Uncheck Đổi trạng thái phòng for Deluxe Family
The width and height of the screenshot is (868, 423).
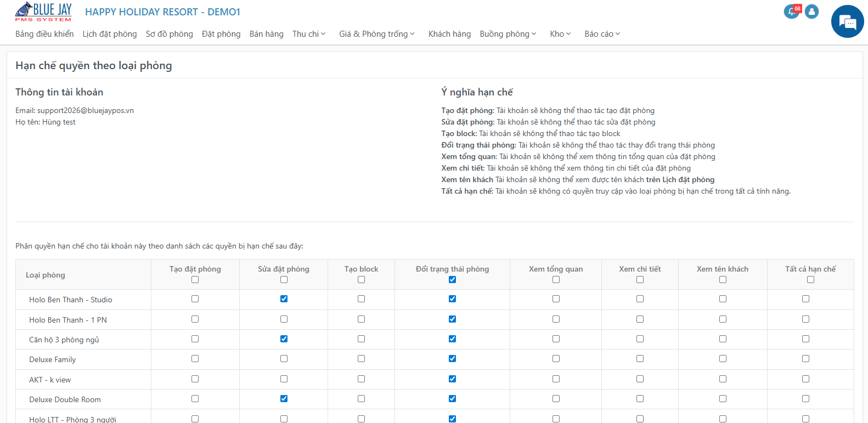tap(452, 359)
